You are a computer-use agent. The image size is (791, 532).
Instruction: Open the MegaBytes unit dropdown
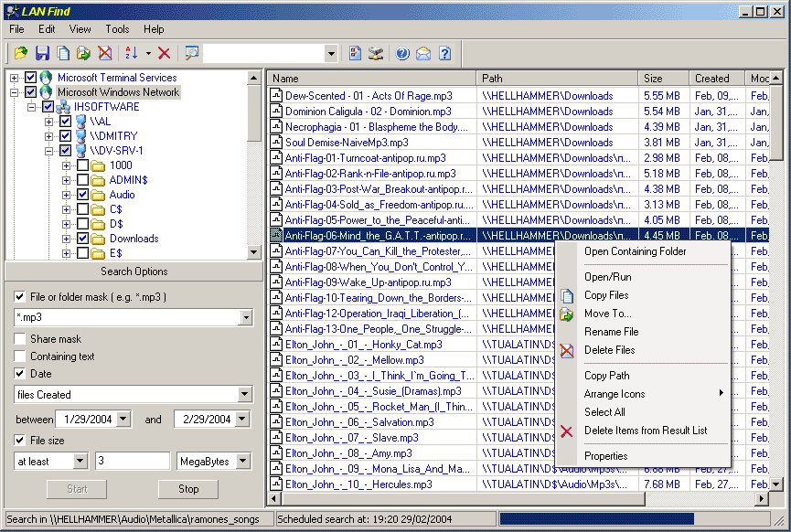(243, 462)
